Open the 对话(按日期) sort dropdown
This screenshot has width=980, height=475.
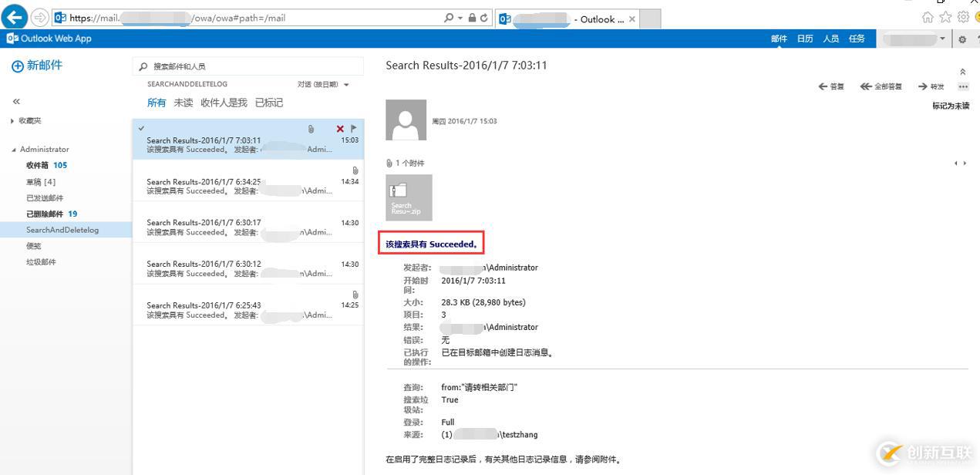pos(323,84)
